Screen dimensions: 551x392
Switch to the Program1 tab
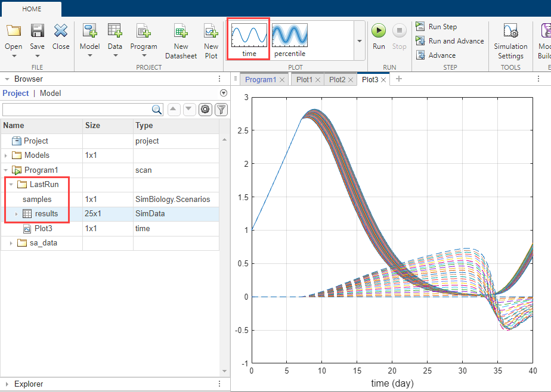pos(261,79)
